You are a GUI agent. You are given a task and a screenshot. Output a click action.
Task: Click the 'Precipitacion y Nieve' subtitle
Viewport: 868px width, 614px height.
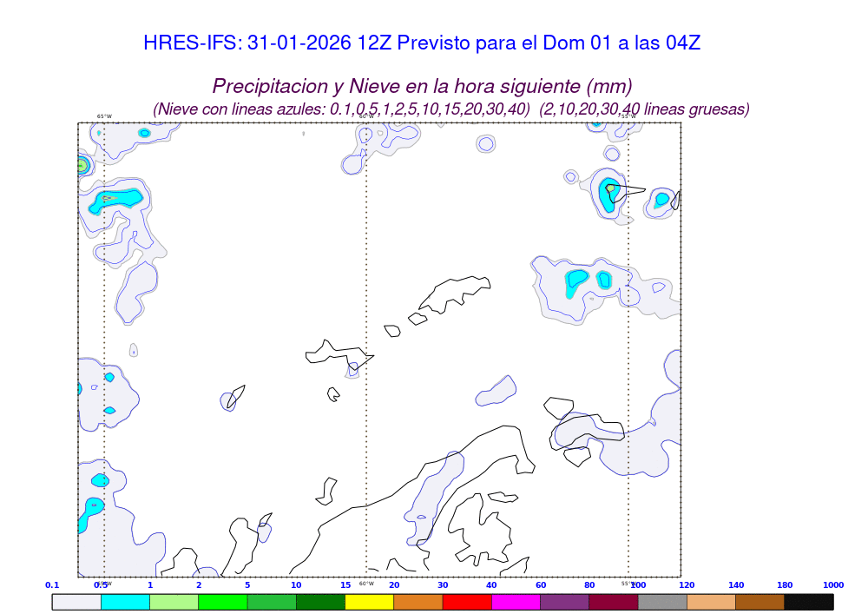(x=422, y=87)
